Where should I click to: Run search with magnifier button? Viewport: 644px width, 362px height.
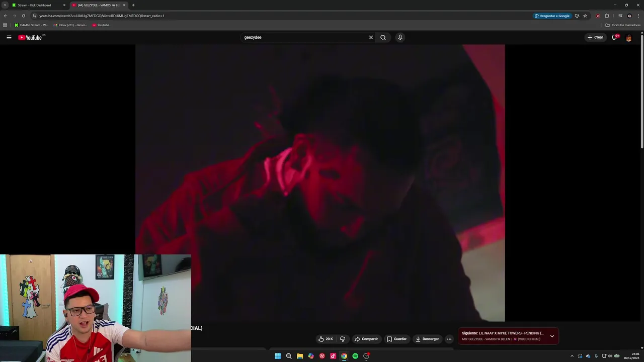tap(383, 37)
